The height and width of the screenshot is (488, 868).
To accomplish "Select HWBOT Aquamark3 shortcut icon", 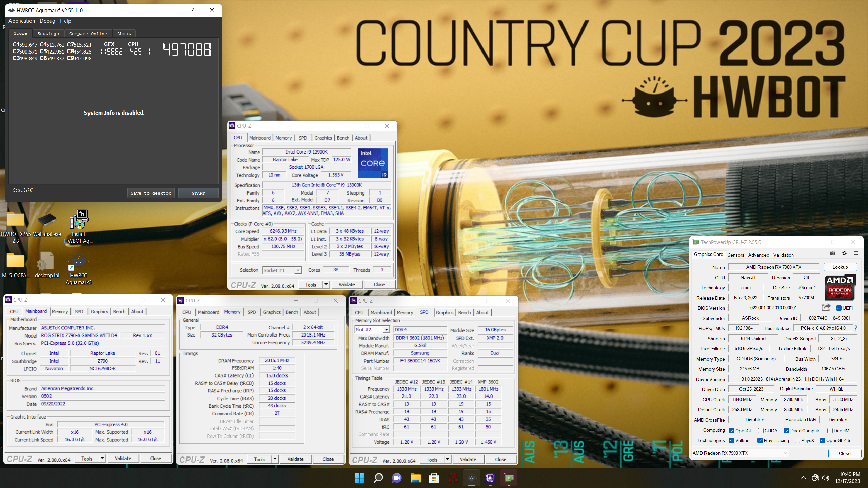I will tap(78, 269).
